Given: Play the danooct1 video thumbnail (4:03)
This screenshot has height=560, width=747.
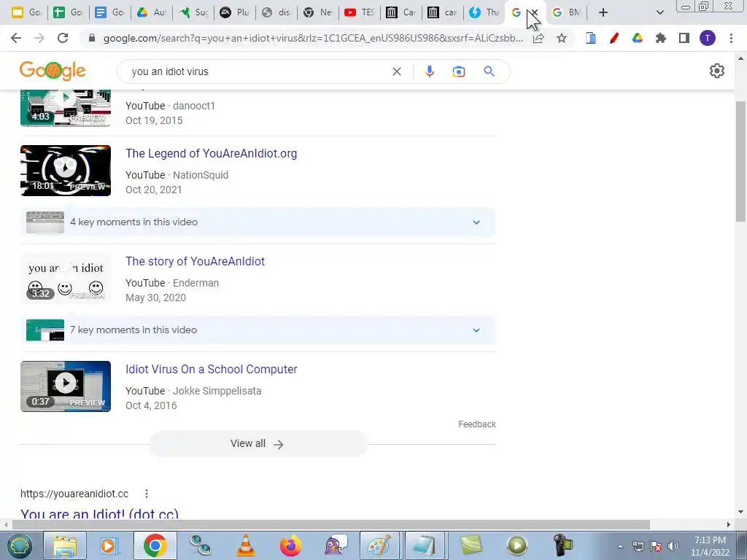Looking at the screenshot, I should pos(66,107).
